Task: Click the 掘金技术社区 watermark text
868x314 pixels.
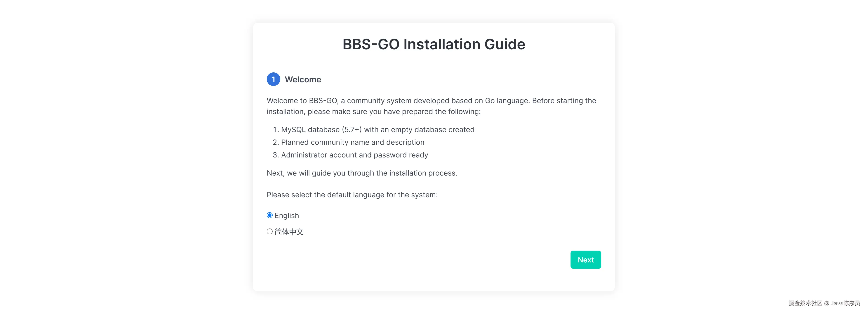Action: point(805,303)
